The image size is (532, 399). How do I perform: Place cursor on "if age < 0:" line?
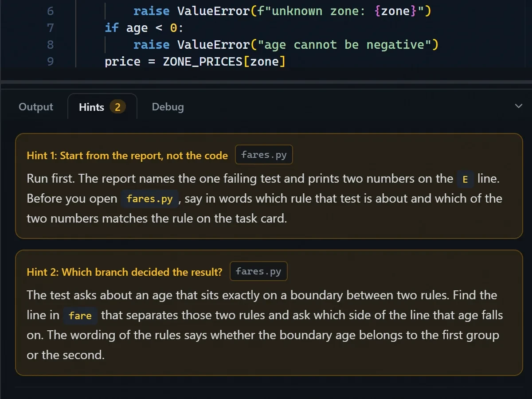point(144,27)
